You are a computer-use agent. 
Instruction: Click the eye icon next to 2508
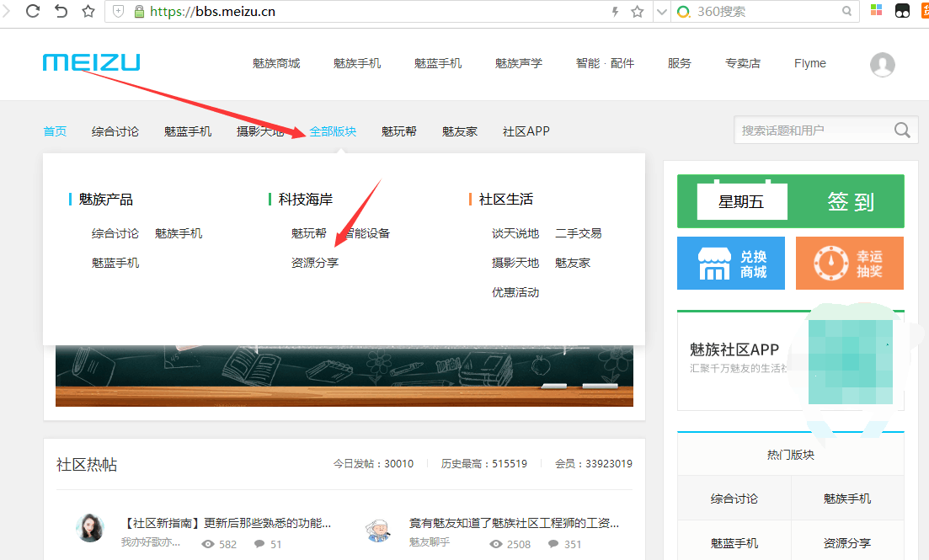pos(496,544)
